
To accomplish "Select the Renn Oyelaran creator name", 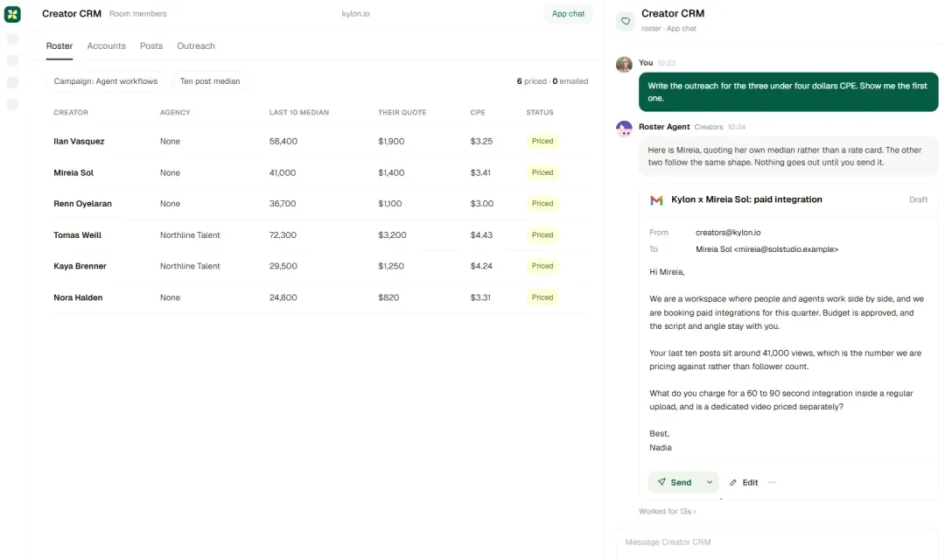I will tap(82, 204).
